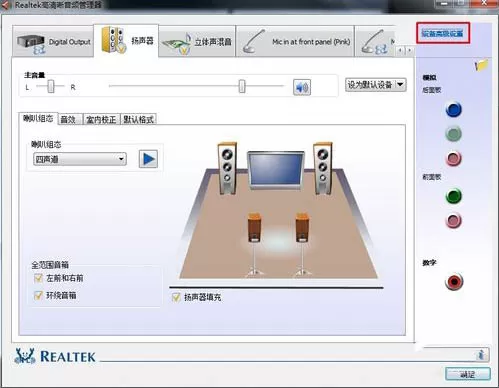Open connector settings folder icon

coord(481,65)
